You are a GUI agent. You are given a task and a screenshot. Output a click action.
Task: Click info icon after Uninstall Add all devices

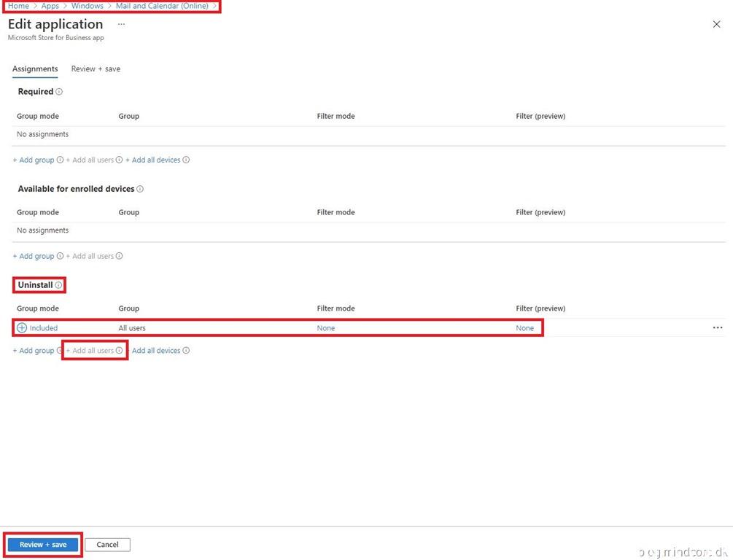tap(186, 351)
